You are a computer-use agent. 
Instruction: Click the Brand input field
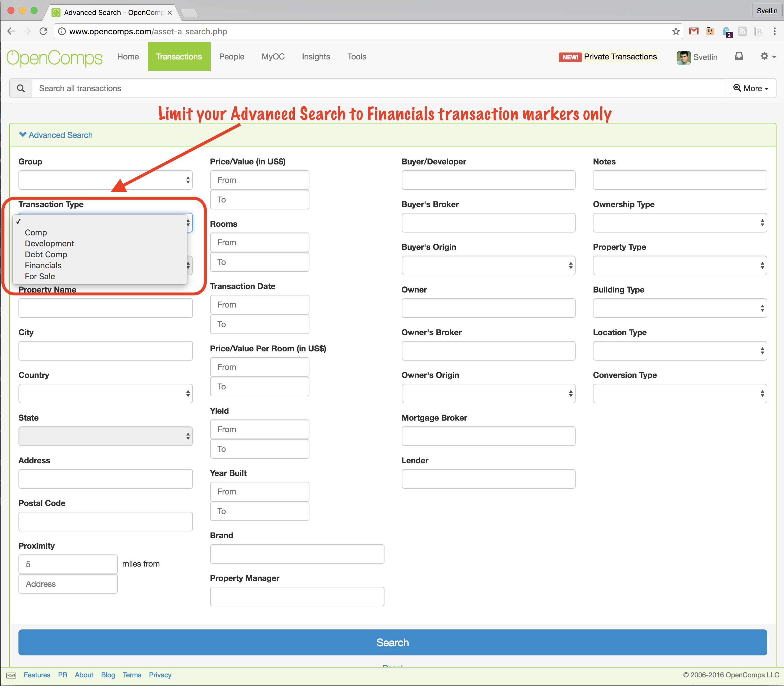(x=297, y=554)
